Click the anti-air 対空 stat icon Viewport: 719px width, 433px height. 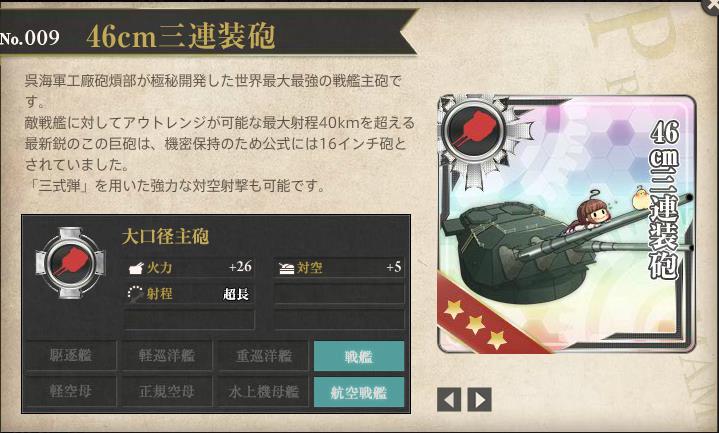286,268
